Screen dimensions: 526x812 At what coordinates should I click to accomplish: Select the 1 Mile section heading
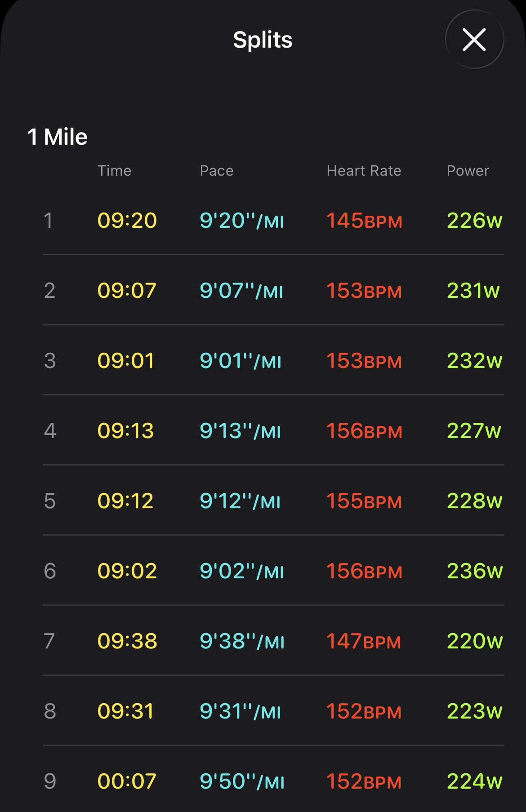pyautogui.click(x=58, y=137)
